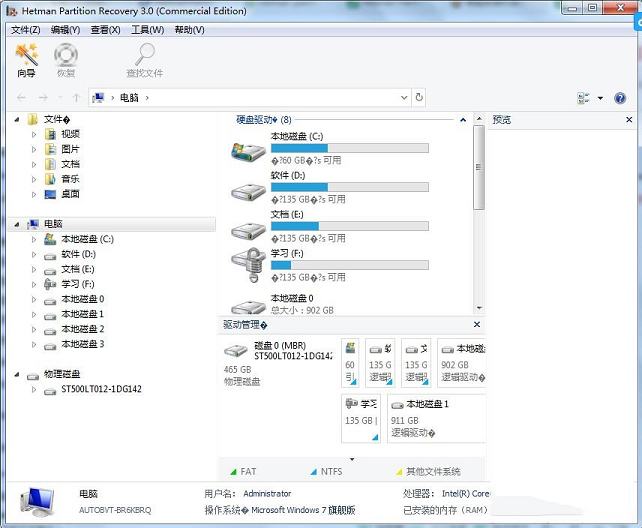Screen dimensions: 642x528
Task: Open the help question mark icon
Action: pyautogui.click(x=620, y=98)
